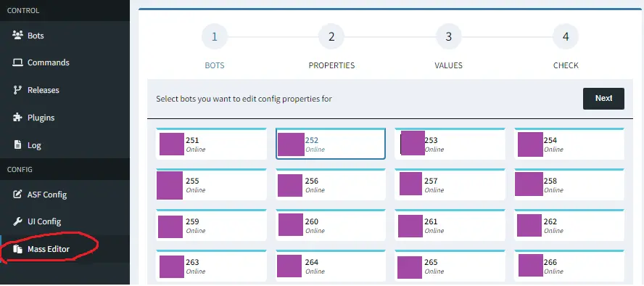
Task: Go to Releases in sidebar
Action: coord(65,90)
